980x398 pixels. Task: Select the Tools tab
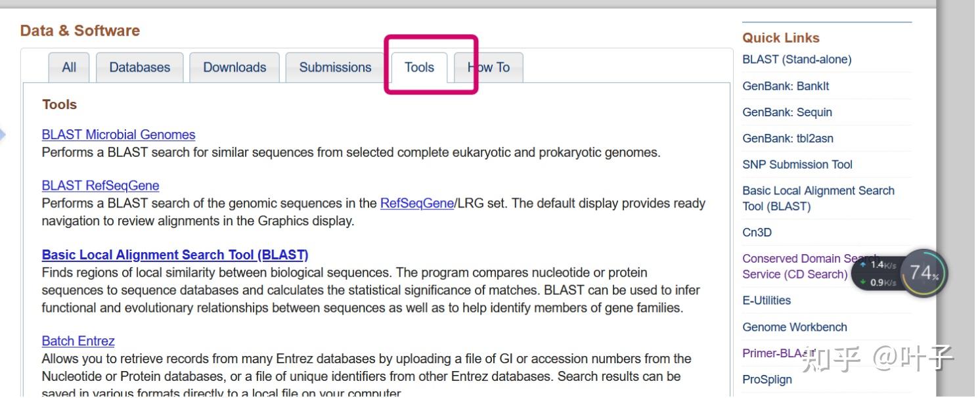[x=420, y=68]
